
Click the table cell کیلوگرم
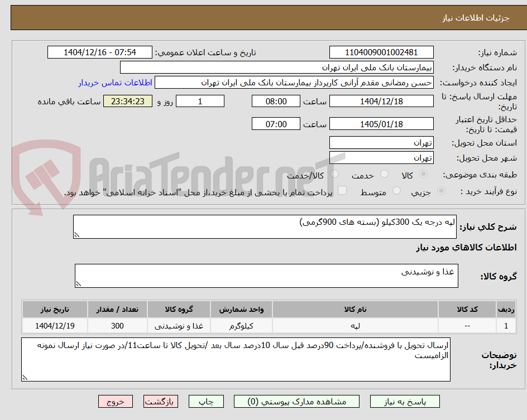(x=241, y=326)
